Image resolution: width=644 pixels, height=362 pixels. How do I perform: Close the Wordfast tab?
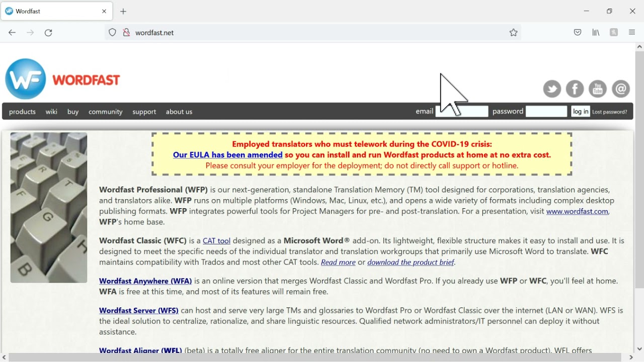104,11
